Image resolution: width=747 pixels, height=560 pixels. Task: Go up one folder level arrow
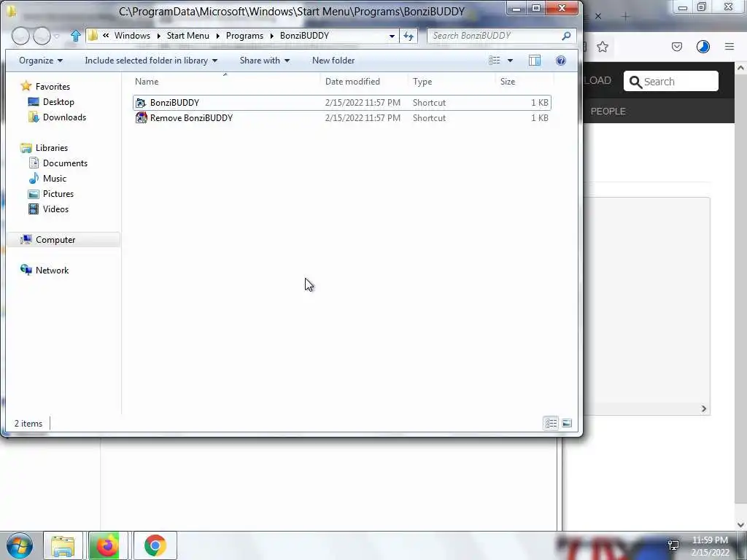coord(75,36)
